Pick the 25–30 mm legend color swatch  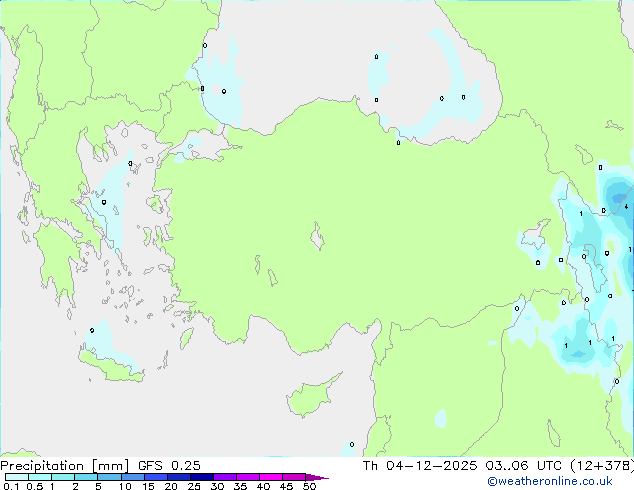[x=205, y=478]
